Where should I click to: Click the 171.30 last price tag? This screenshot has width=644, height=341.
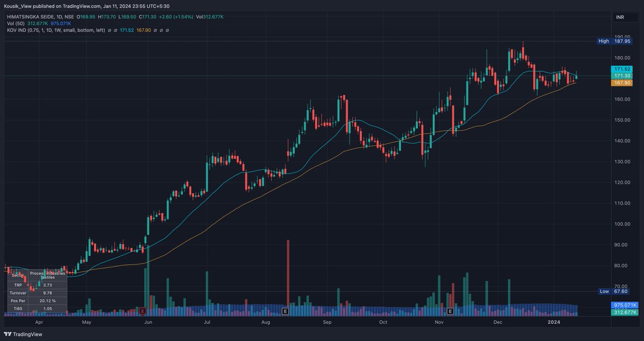coord(621,76)
